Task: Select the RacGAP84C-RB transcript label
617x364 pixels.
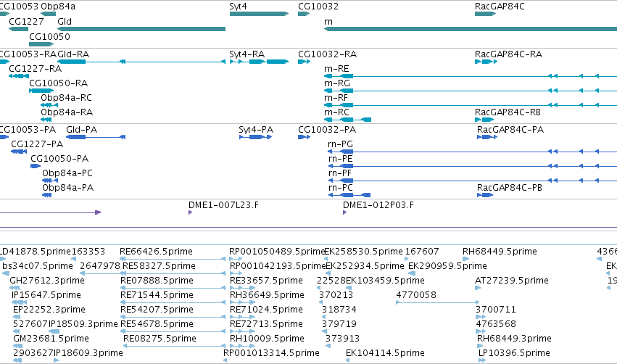Action: coord(508,112)
